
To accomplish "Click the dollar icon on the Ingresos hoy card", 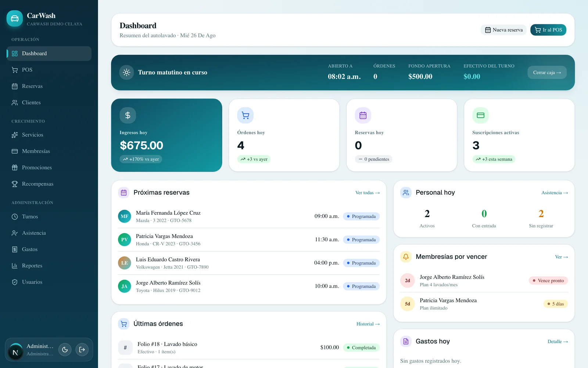I will [128, 116].
